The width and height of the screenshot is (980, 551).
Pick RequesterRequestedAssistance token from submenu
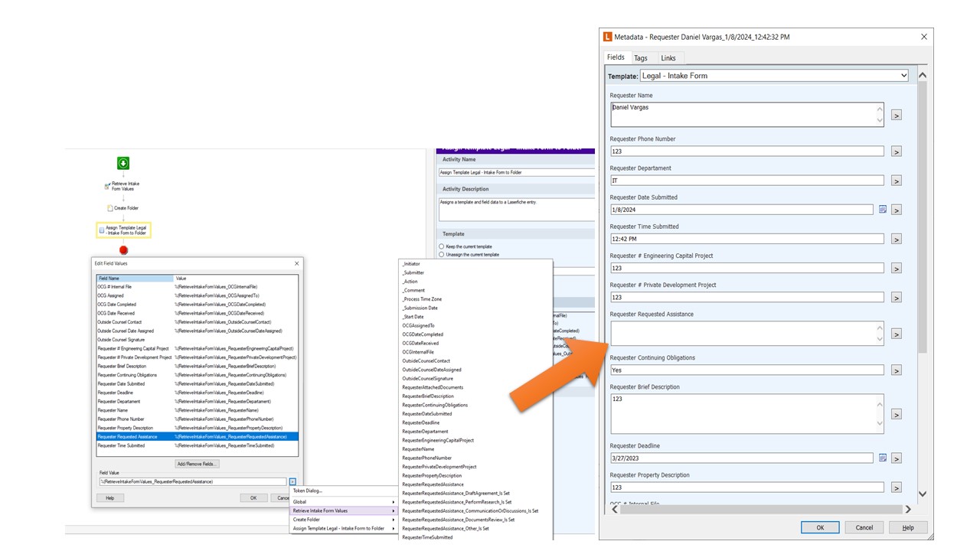(433, 484)
